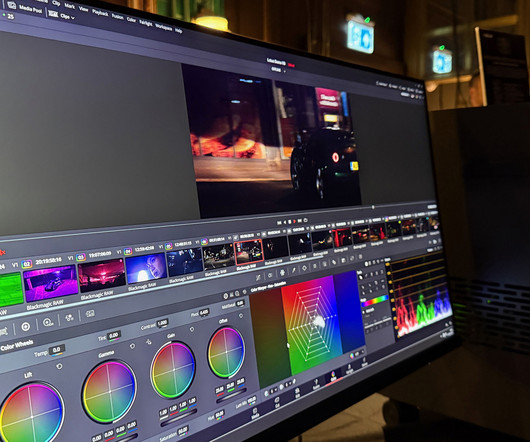Select the red-outlined current clip thumbnail
The width and height of the screenshot is (530, 442).
coord(249,251)
